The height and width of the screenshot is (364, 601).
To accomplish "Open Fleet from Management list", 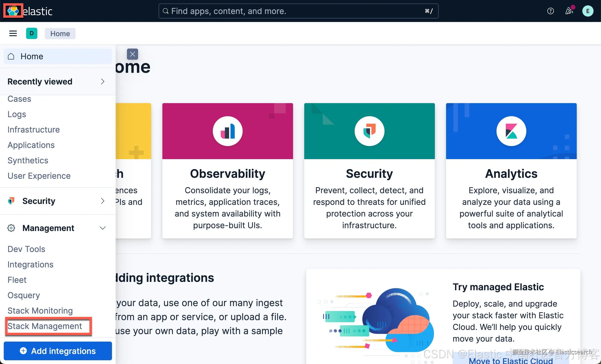I will 17,280.
